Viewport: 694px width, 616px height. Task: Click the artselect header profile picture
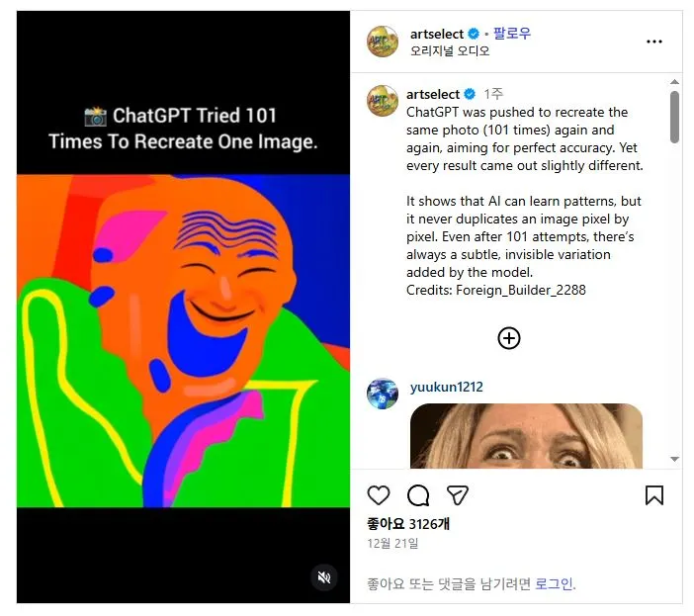pos(383,42)
